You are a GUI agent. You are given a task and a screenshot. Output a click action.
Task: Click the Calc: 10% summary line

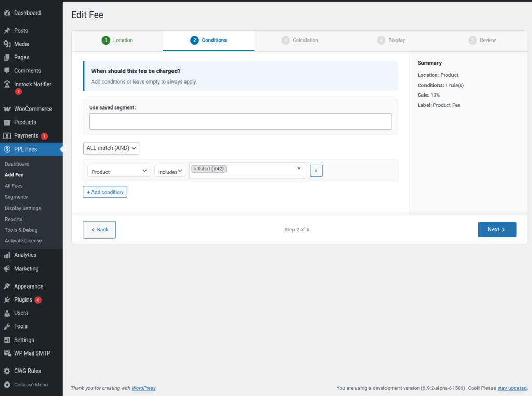pyautogui.click(x=429, y=95)
